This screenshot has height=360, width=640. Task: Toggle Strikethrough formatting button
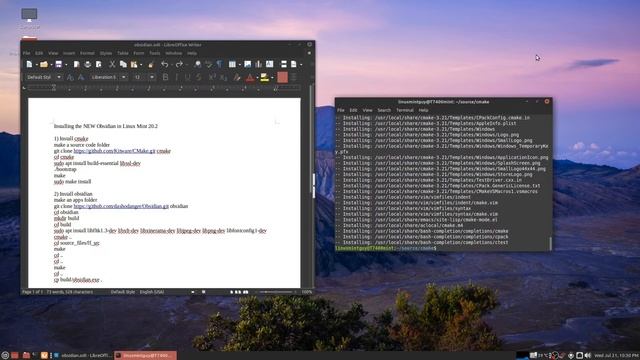click(198, 77)
